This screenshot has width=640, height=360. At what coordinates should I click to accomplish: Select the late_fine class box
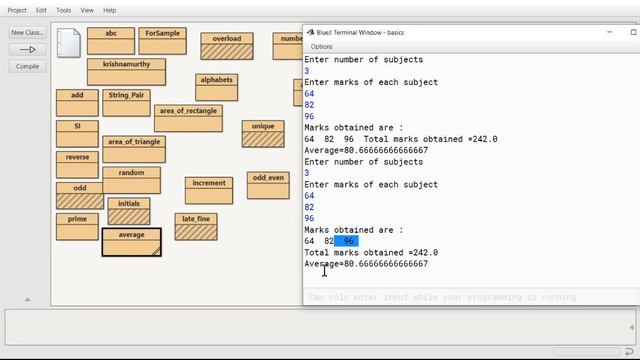point(196,227)
